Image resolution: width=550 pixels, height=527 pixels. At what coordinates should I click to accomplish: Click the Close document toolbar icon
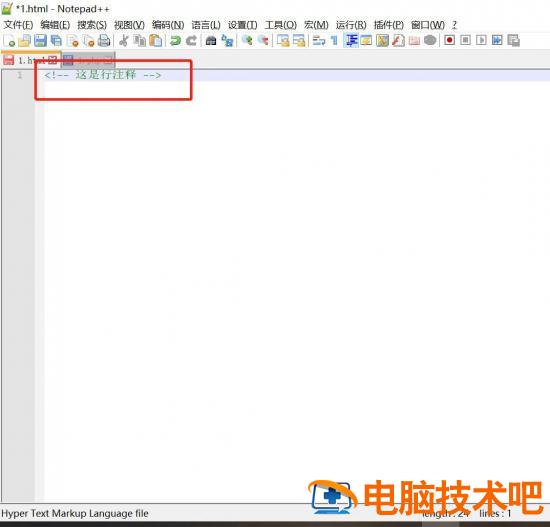(x=73, y=41)
